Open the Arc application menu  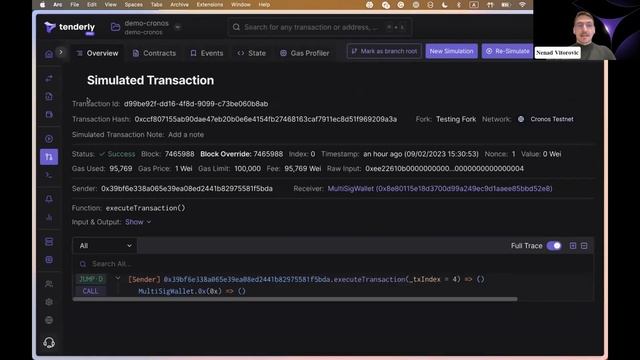58,5
